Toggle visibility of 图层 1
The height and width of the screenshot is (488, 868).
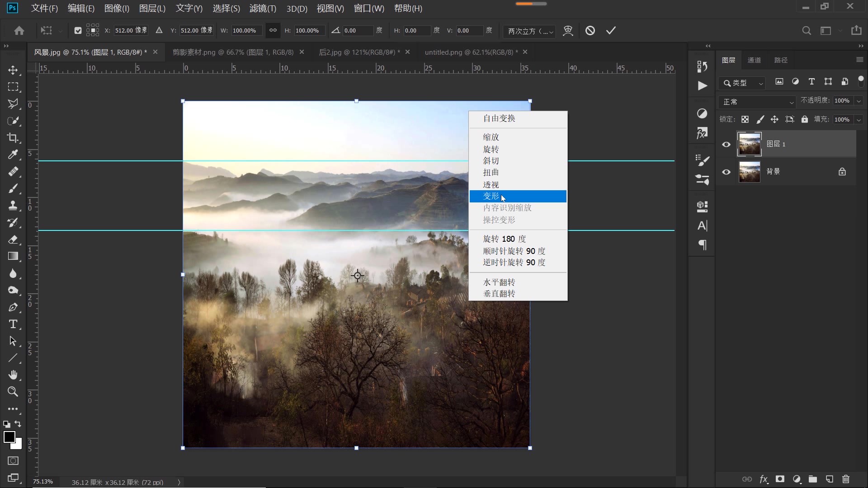(x=726, y=144)
